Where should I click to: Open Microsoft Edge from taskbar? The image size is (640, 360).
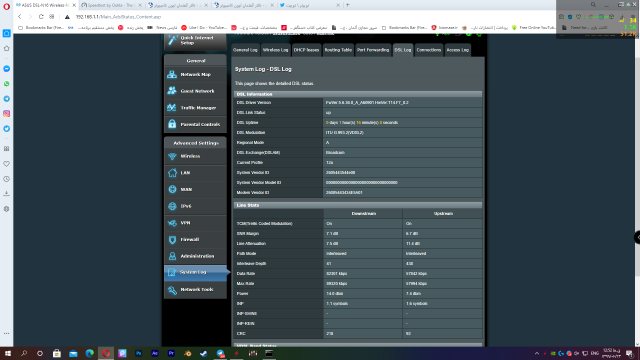89,353
